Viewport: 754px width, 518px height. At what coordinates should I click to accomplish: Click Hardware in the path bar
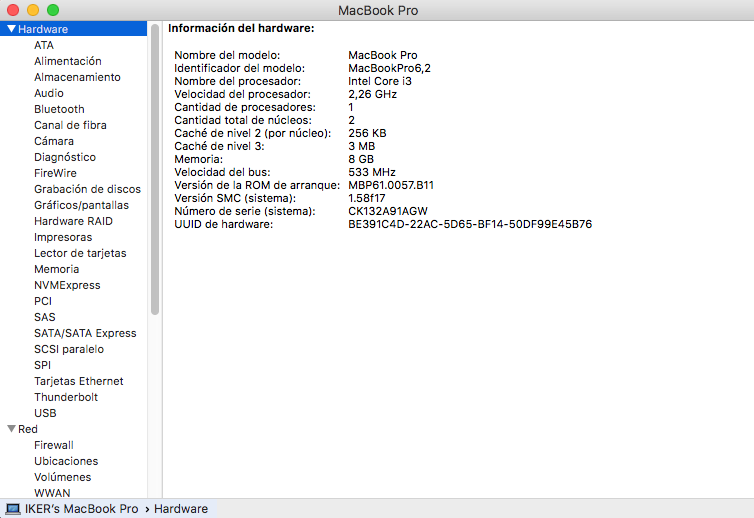click(x=181, y=509)
